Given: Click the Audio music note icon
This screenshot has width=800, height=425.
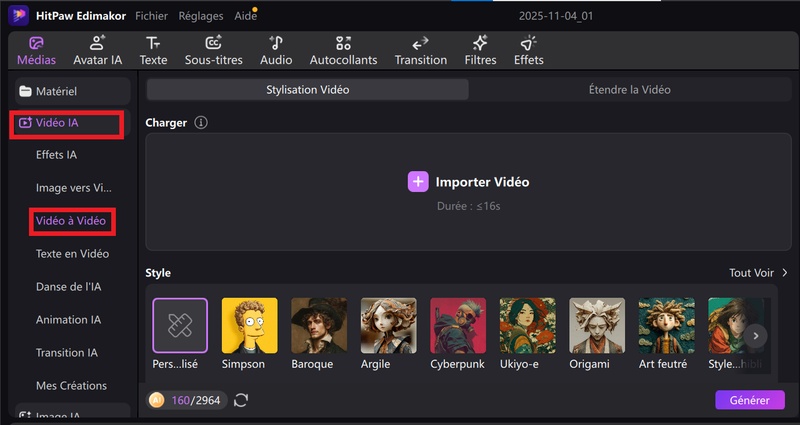Looking at the screenshot, I should pos(276,43).
